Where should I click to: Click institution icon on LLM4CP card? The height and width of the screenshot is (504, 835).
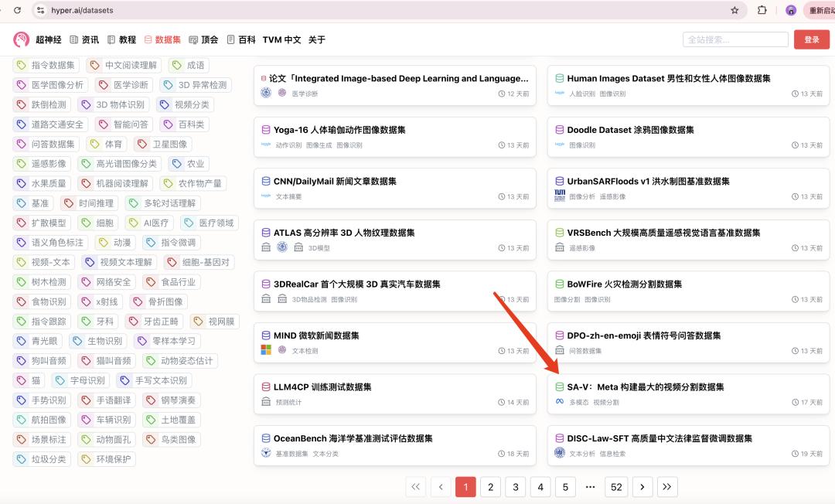(266, 402)
